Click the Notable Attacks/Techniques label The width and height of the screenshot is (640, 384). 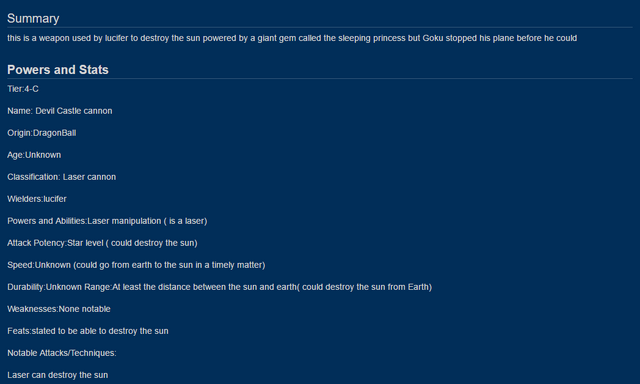tap(62, 353)
